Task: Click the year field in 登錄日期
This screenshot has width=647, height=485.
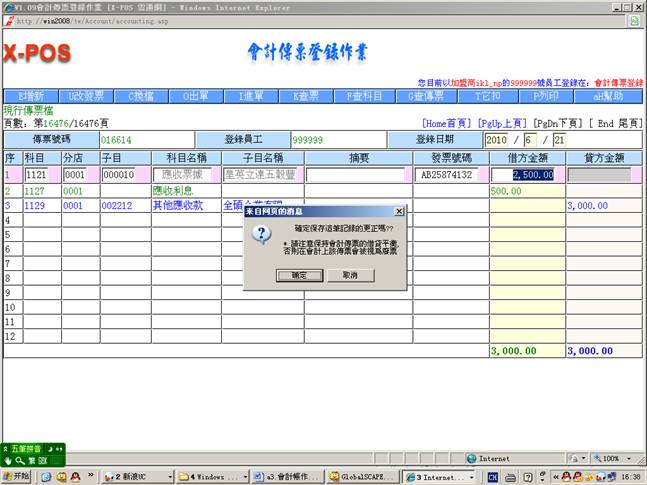Action: 499,141
